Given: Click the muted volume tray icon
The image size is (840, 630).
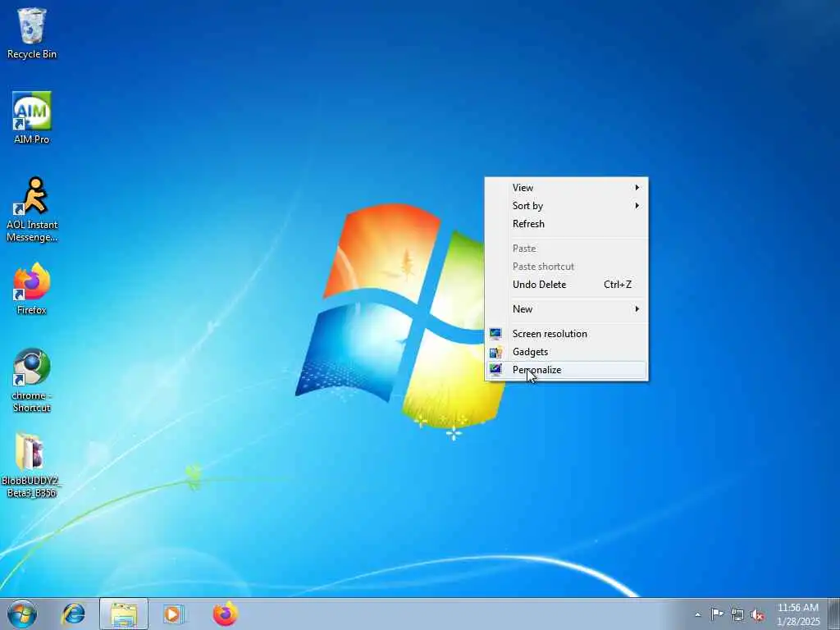Looking at the screenshot, I should point(757,615).
